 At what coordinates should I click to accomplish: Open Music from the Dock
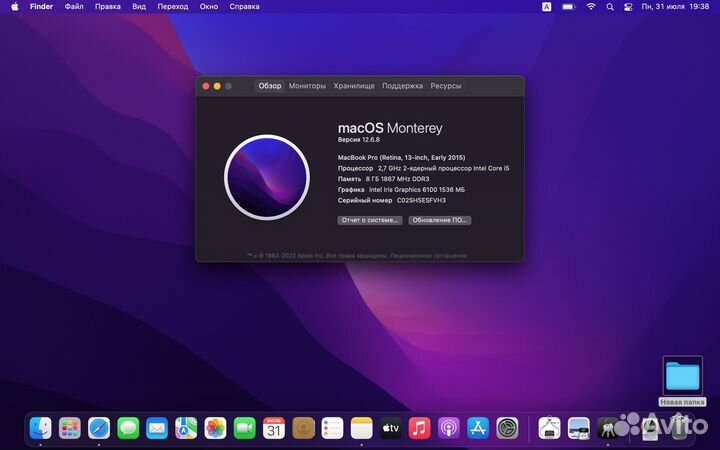pyautogui.click(x=420, y=428)
